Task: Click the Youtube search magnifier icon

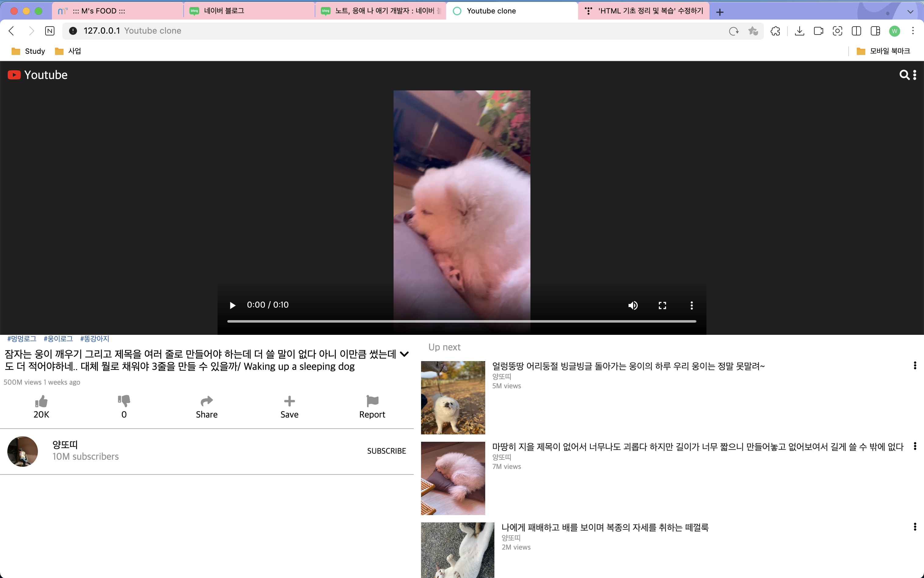Action: [x=904, y=75]
